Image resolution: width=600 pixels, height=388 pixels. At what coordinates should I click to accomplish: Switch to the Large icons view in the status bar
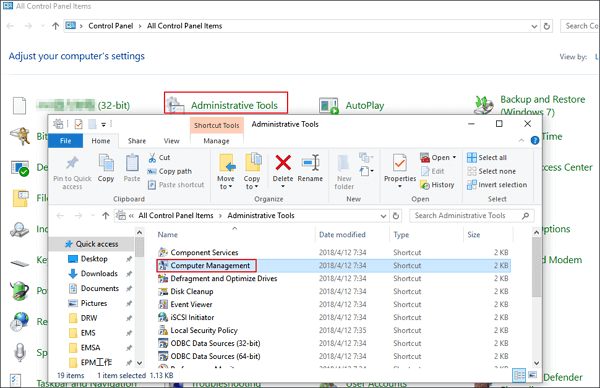pyautogui.click(x=532, y=375)
